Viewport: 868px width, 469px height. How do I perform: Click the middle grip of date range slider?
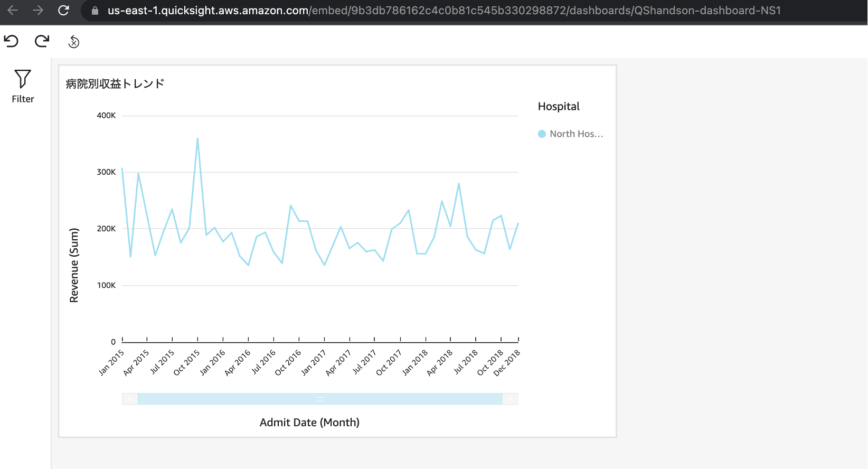(x=320, y=399)
